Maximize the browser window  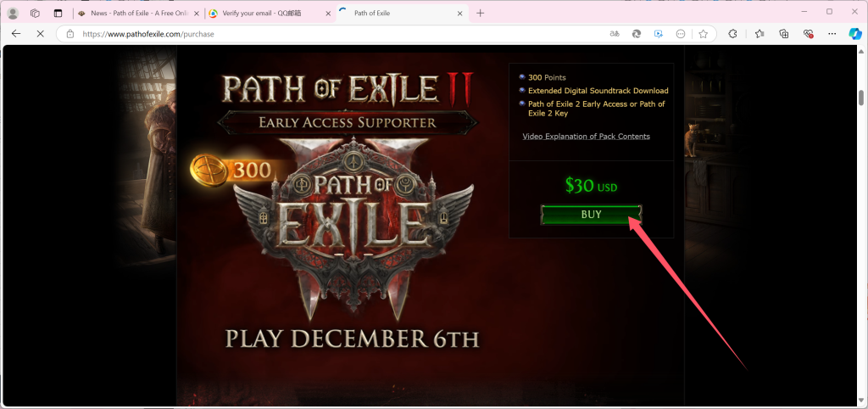pyautogui.click(x=829, y=12)
